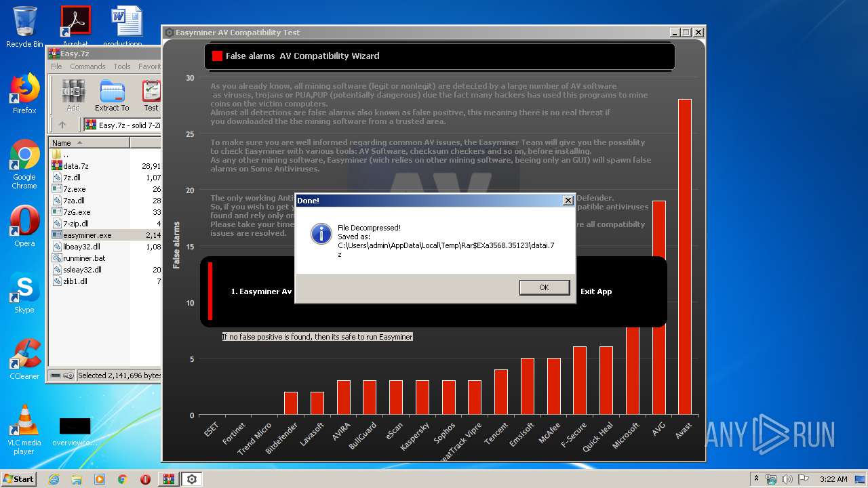Image resolution: width=868 pixels, height=488 pixels.
Task: Switch to Easyminer taskbar button
Action: [192, 479]
